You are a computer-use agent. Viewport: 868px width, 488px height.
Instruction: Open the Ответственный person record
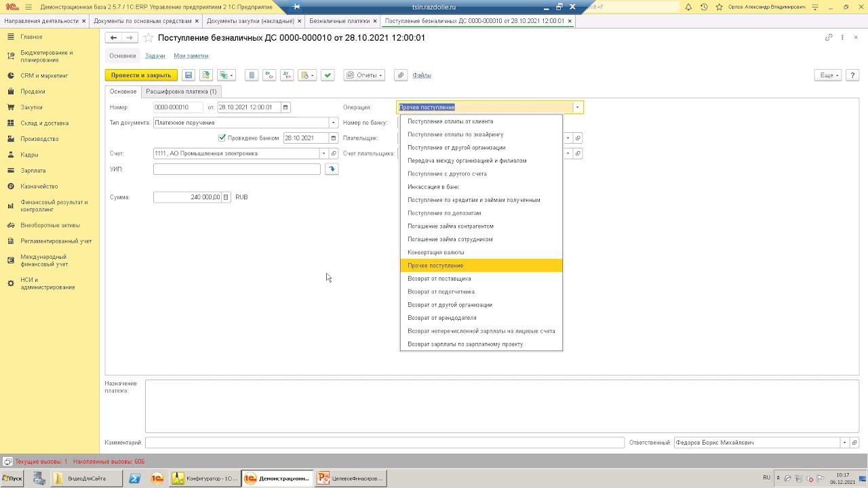pos(854,443)
